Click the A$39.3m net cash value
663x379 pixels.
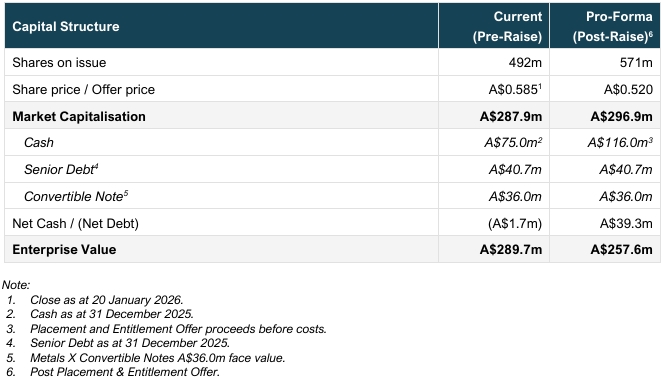coord(626,223)
